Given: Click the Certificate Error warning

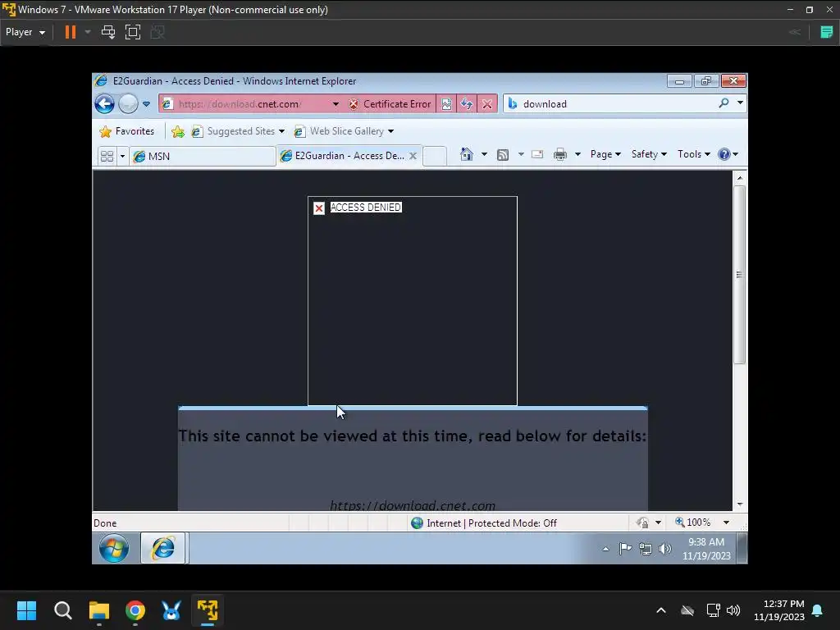Looking at the screenshot, I should click(390, 104).
